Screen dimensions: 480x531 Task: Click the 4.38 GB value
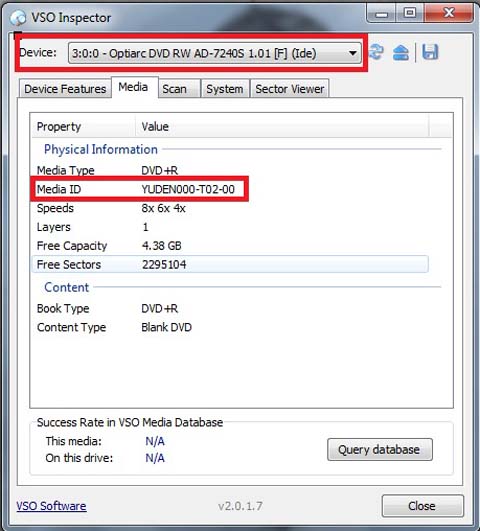(162, 246)
